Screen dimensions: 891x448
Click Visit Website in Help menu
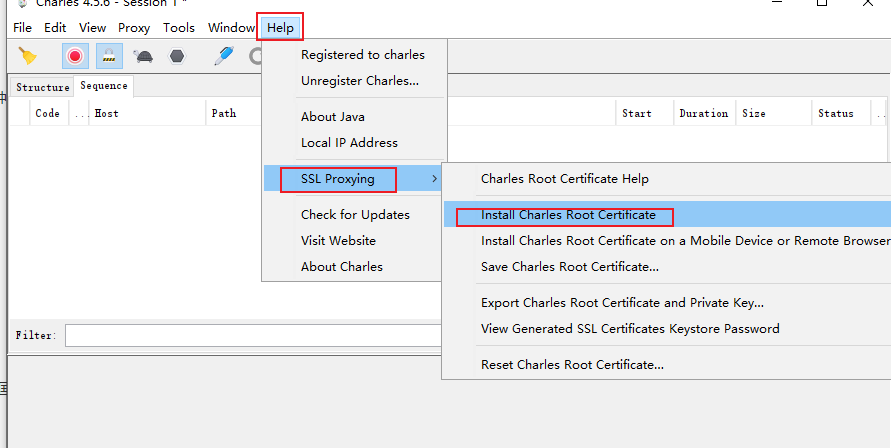pos(338,241)
